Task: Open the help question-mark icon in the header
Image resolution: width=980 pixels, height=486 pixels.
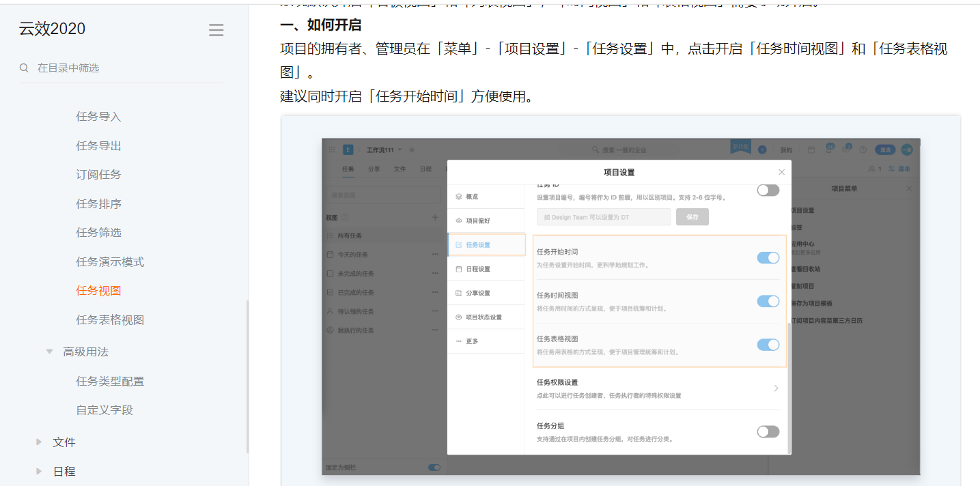Action: tap(863, 149)
